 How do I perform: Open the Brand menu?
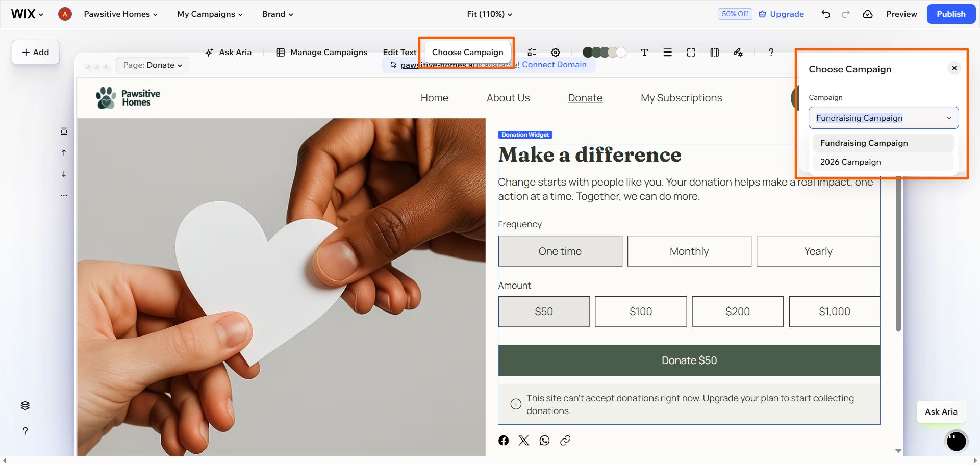278,14
